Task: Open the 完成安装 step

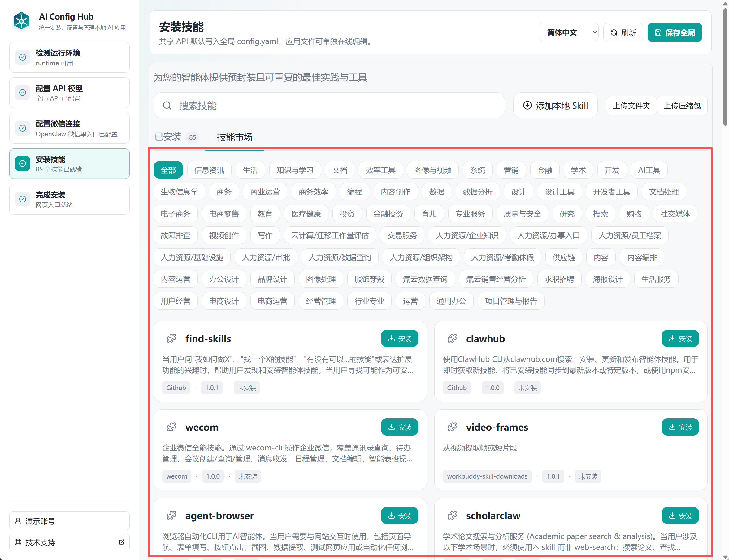Action: coord(69,199)
